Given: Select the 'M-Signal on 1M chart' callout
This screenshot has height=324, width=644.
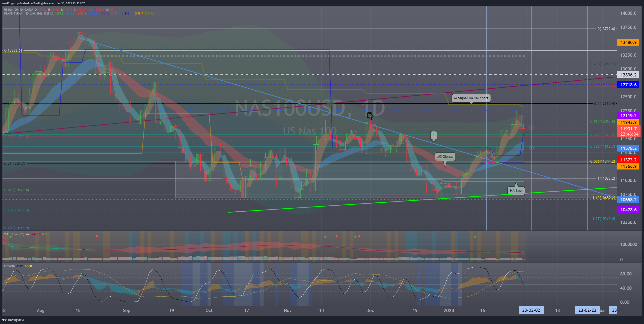Looking at the screenshot, I should pyautogui.click(x=471, y=98).
